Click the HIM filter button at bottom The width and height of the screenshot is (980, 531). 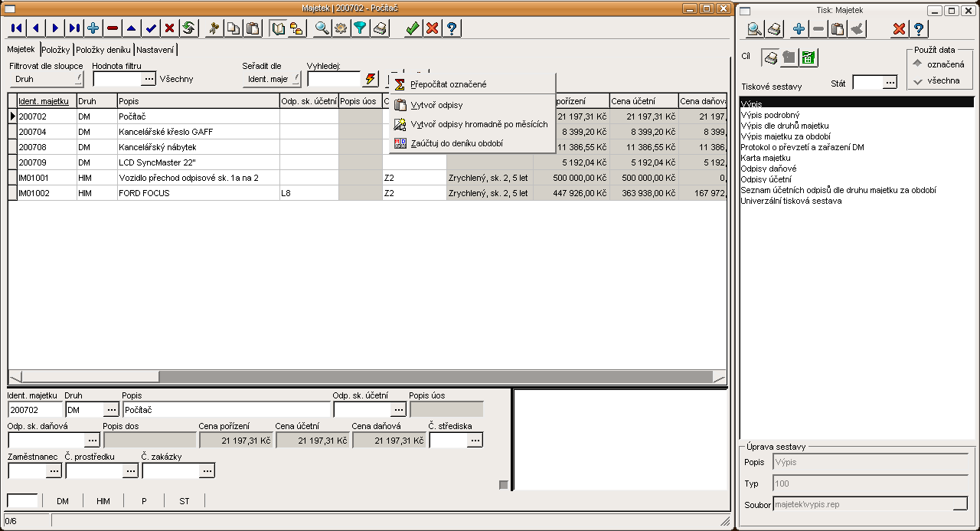(103, 501)
